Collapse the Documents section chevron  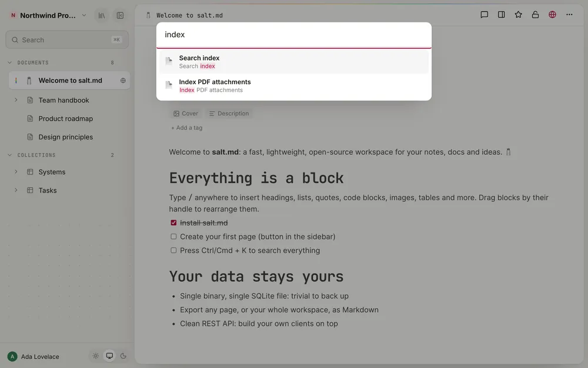pyautogui.click(x=10, y=63)
